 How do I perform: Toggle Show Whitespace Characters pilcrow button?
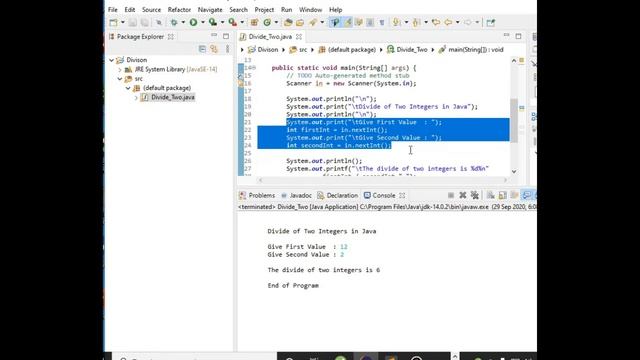382,22
